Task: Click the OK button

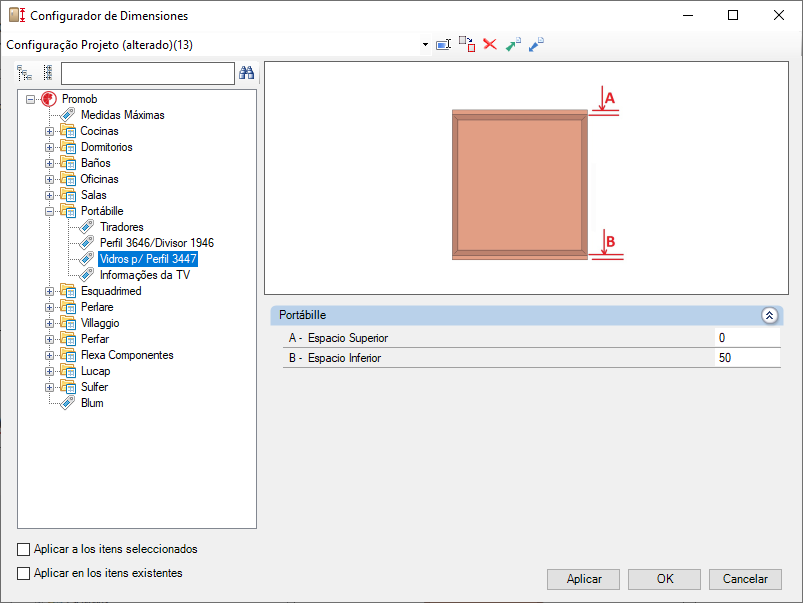Action: tap(664, 579)
